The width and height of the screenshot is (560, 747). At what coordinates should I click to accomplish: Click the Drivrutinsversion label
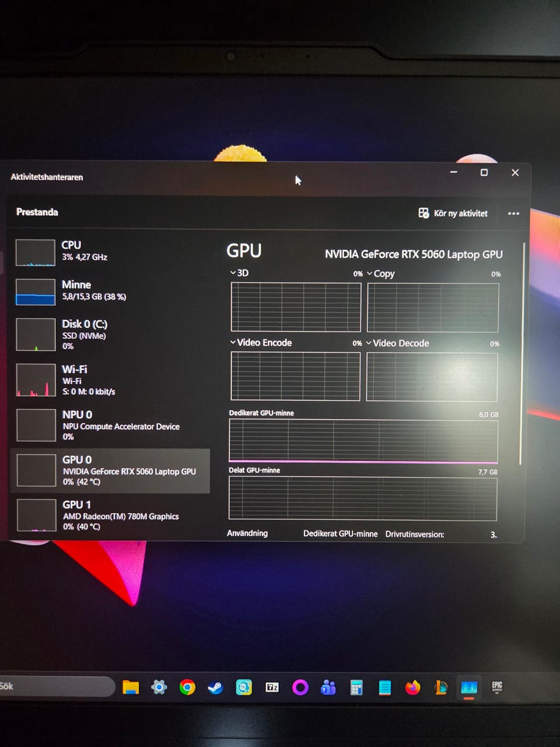point(415,534)
